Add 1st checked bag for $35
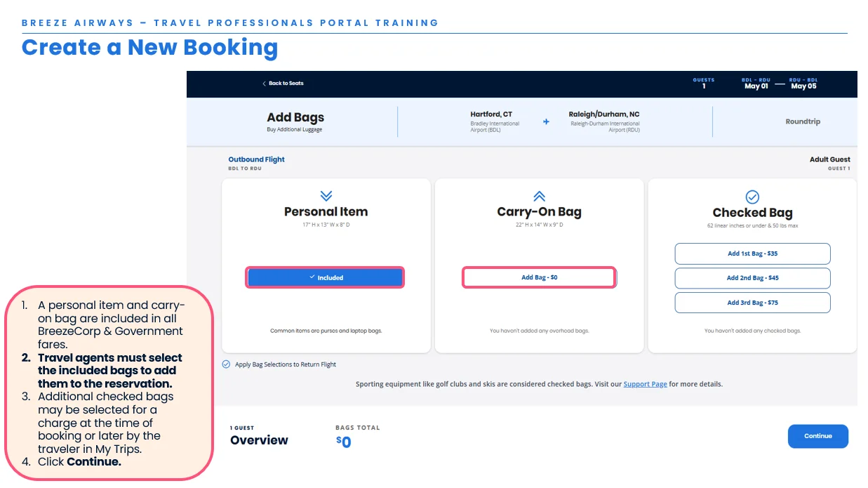 pyautogui.click(x=752, y=253)
